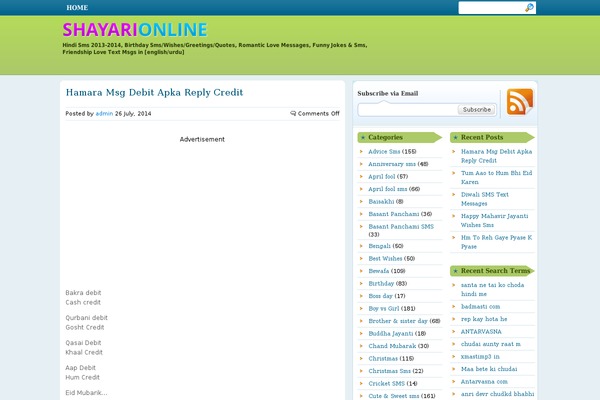Open post title Hamara Msg Debit Apka Reply Credit
600x400 pixels.
pyautogui.click(x=154, y=92)
